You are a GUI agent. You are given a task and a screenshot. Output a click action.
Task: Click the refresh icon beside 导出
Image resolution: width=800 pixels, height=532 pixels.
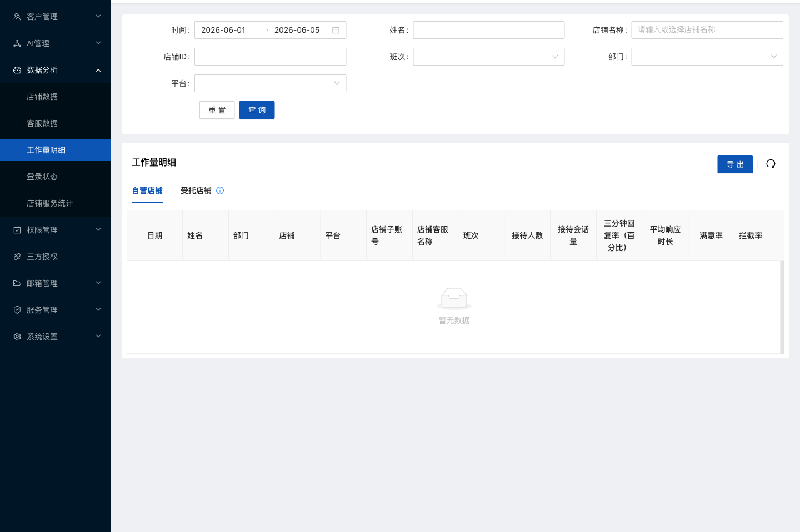771,164
